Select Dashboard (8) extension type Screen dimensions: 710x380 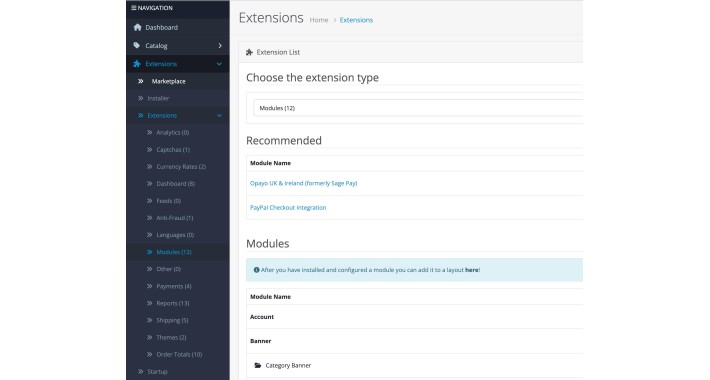point(176,183)
